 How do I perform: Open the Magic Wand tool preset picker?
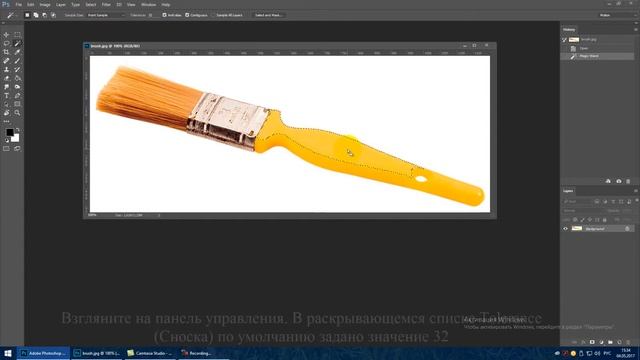(x=11, y=15)
